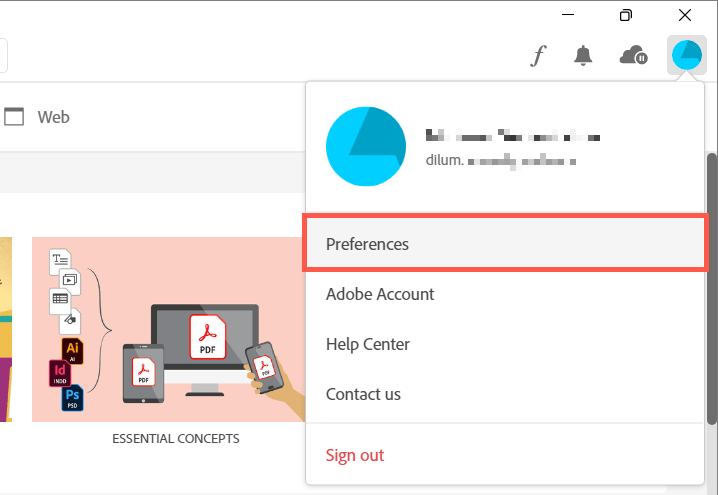Open the Help Center menu entry
The height and width of the screenshot is (495, 718).
point(368,344)
